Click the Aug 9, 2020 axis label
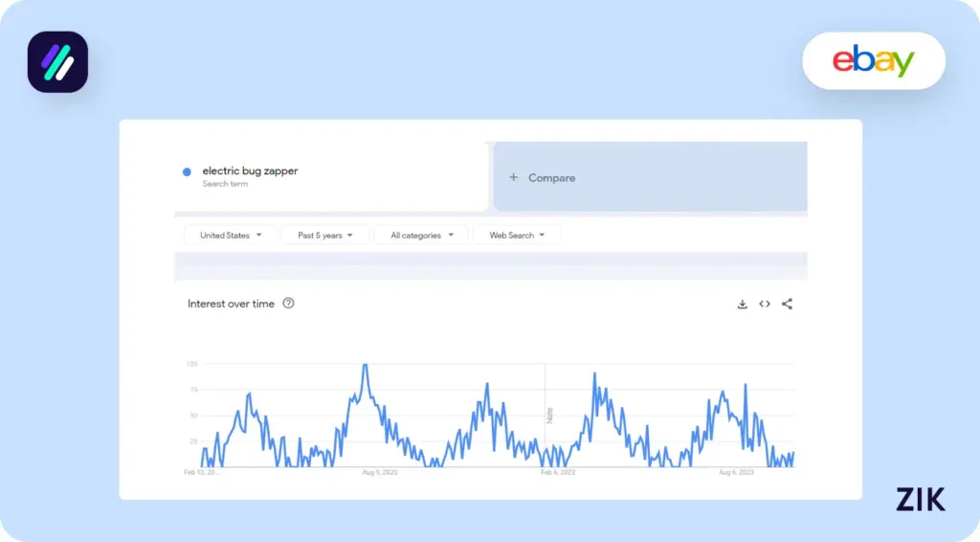980x542 pixels. click(379, 472)
